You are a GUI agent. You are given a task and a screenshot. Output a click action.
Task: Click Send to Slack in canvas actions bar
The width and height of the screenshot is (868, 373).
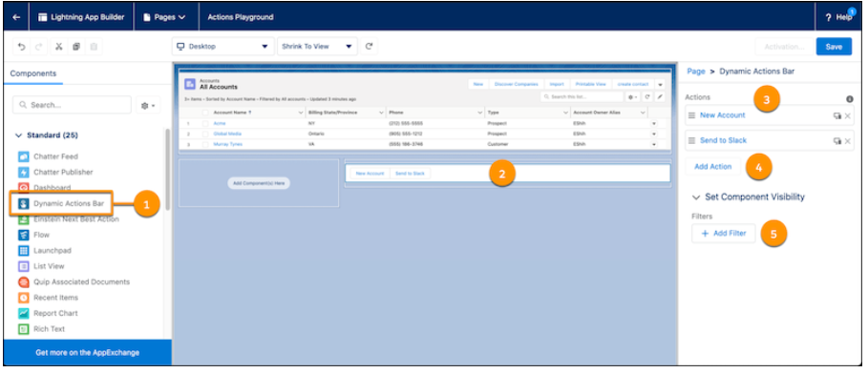click(411, 174)
